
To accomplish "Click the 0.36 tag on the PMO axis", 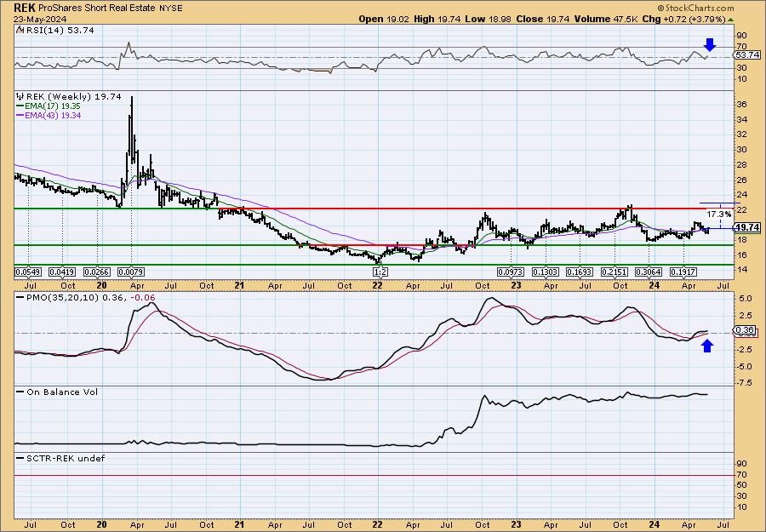I will 746,331.
